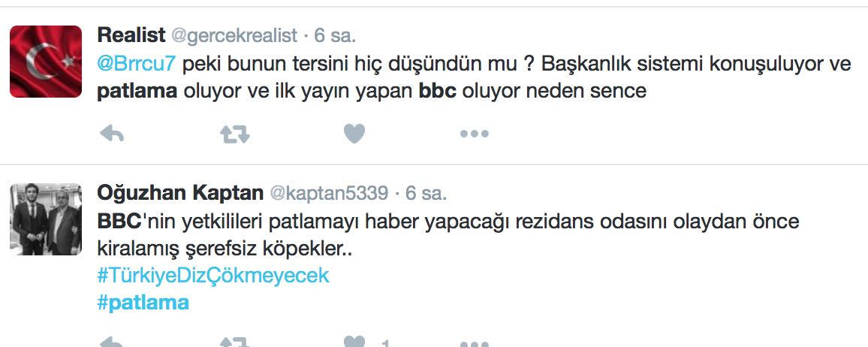Open more options on Realist's tweet

coord(475,134)
